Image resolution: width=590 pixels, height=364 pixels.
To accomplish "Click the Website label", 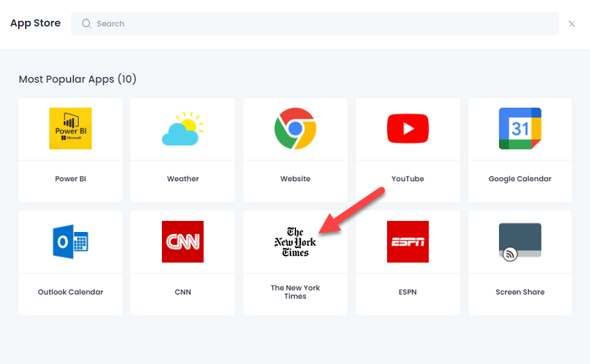I will point(295,179).
